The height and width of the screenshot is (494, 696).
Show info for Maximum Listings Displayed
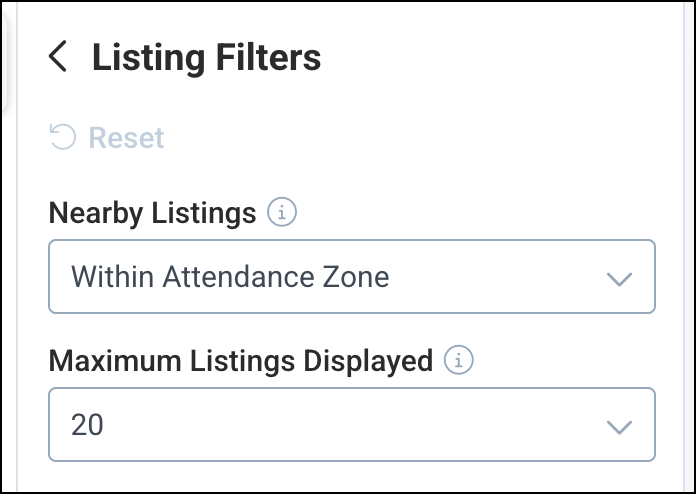pyautogui.click(x=459, y=361)
